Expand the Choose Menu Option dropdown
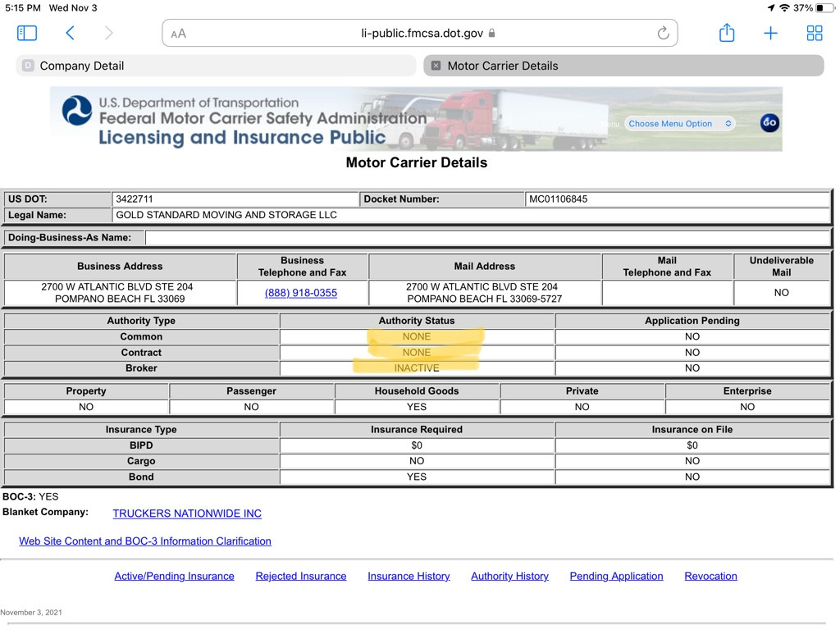The width and height of the screenshot is (840, 630). coord(679,123)
